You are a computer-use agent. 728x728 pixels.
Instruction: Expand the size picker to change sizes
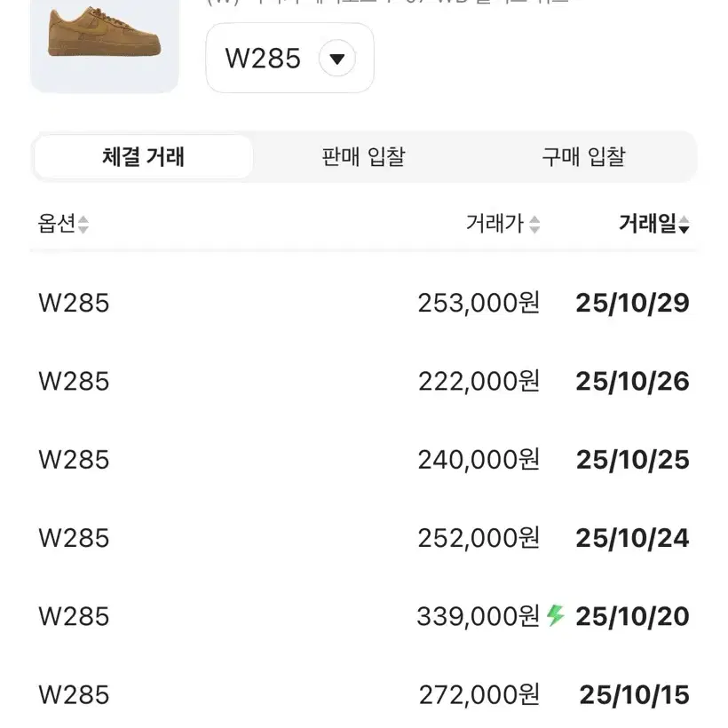(289, 58)
